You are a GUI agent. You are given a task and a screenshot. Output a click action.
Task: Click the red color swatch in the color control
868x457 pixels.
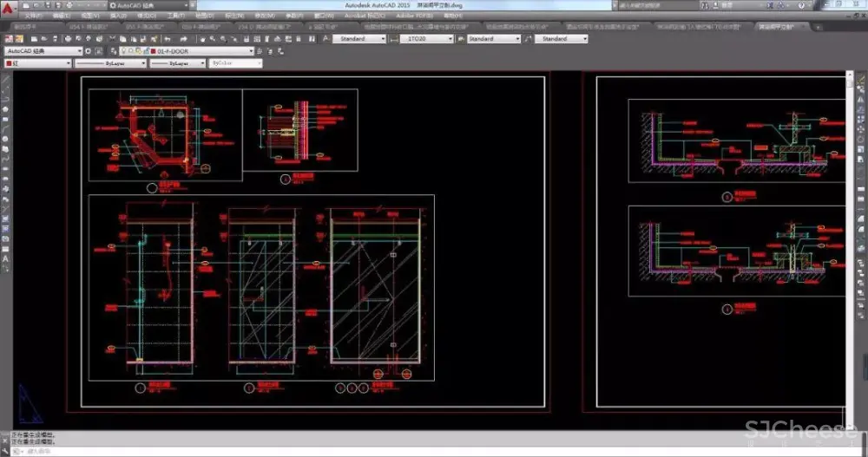[x=10, y=63]
